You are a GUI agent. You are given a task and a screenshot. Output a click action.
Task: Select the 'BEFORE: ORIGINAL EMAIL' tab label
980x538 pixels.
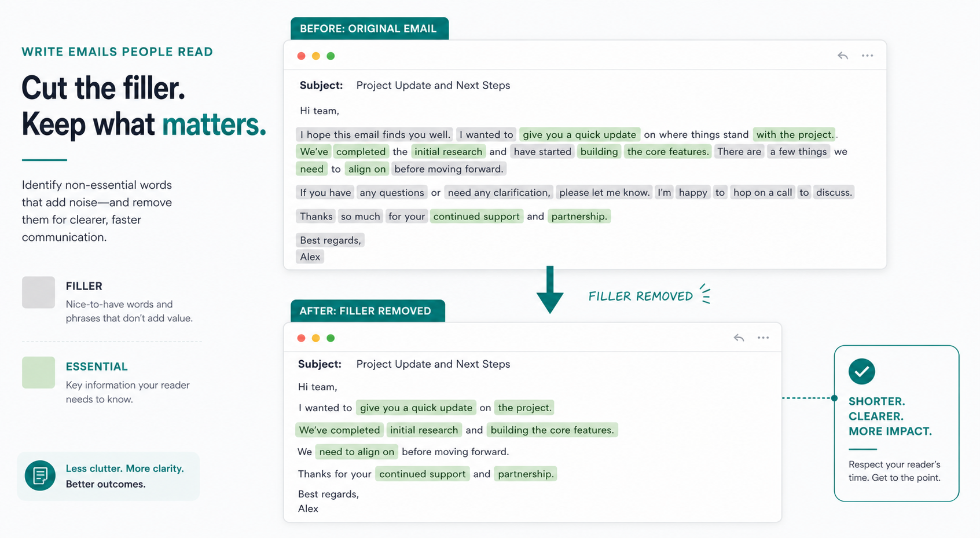coord(368,29)
